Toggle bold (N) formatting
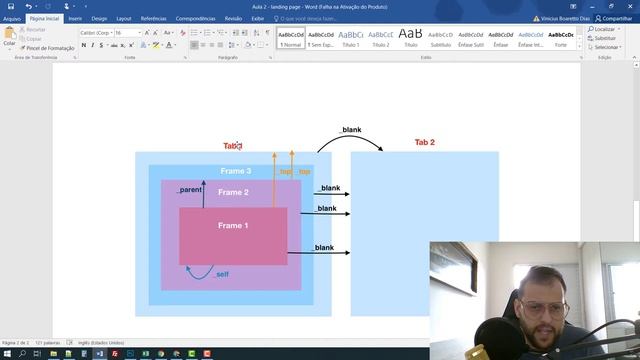Viewport: 640px width, 360px height. [x=84, y=45]
